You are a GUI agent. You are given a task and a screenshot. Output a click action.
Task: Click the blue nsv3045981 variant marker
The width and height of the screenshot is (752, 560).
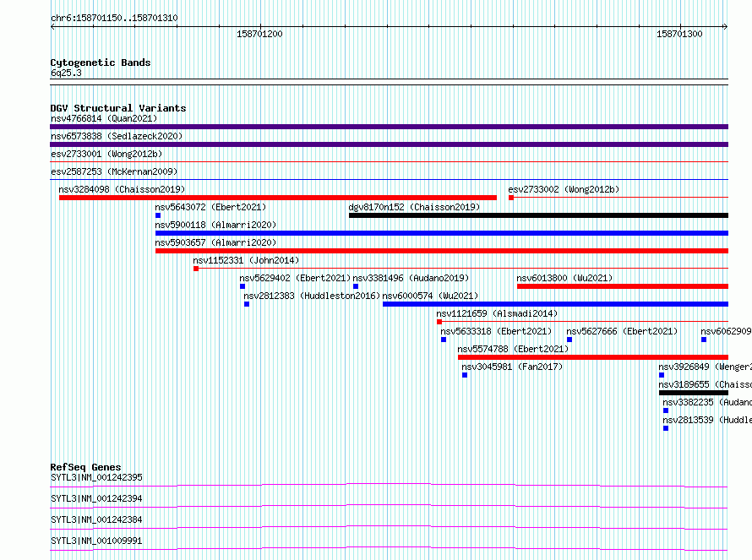(465, 375)
